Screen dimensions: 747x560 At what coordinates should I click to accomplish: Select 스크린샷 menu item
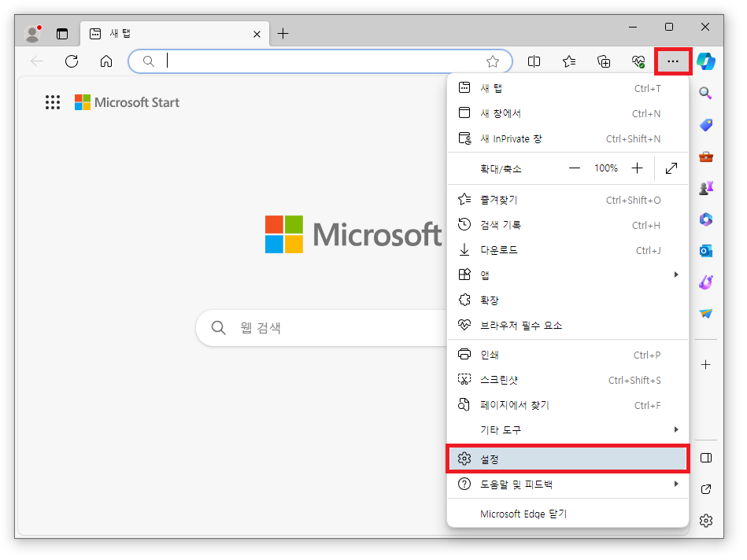click(x=568, y=380)
